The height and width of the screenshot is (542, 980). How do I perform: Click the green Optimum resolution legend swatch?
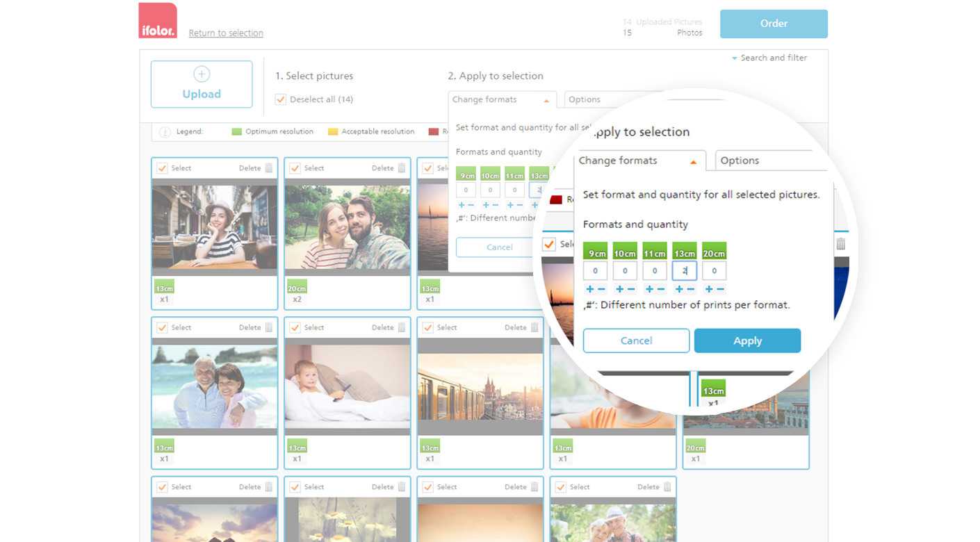tap(236, 132)
